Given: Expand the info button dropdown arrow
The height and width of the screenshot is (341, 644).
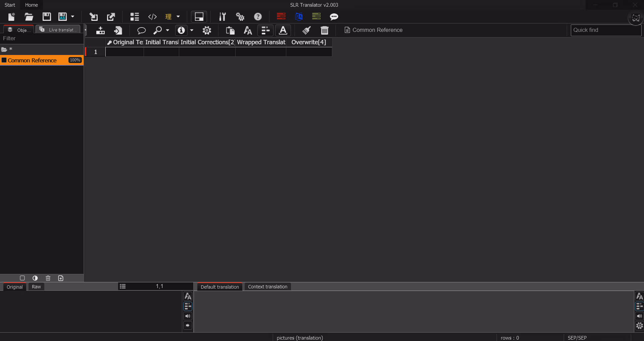Looking at the screenshot, I should [x=192, y=31].
